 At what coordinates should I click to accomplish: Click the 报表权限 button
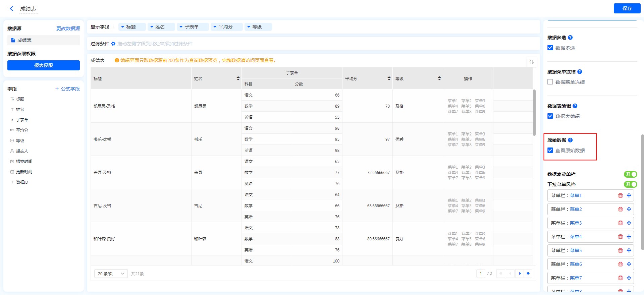[x=44, y=65]
